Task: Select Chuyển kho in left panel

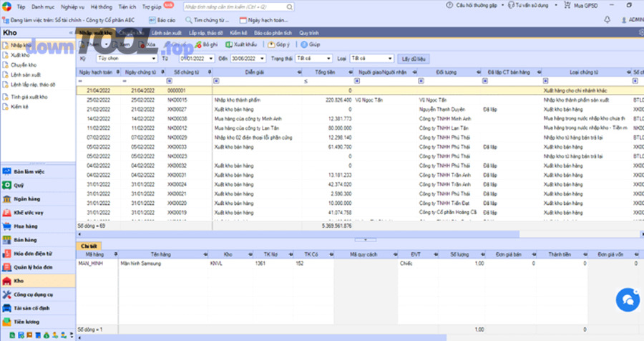Action: (24, 64)
